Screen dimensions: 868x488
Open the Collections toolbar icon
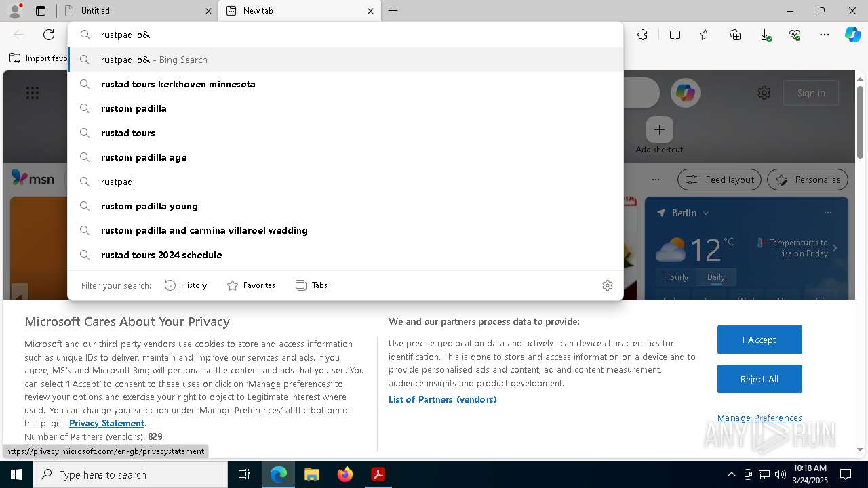coord(735,35)
